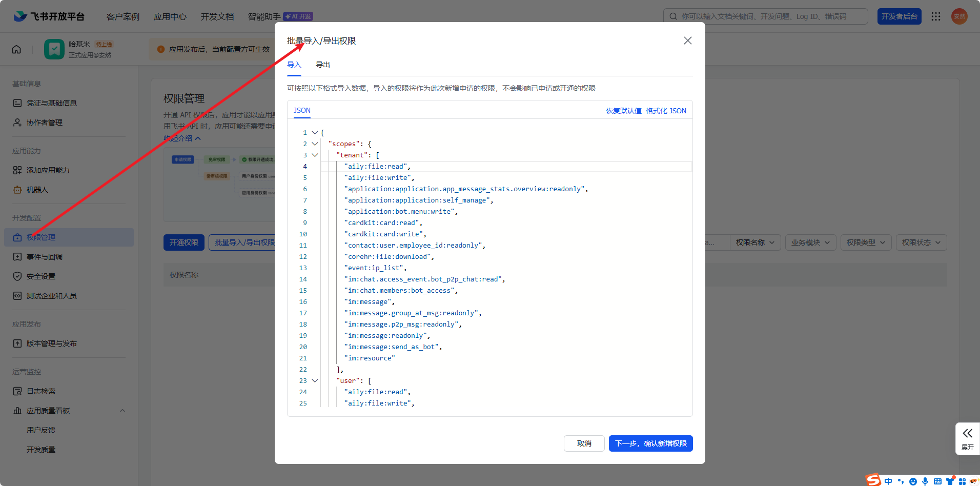Screen dimensions: 980x486
Task: Open 版本管理与发布 in sidebar
Action: (x=69, y=343)
